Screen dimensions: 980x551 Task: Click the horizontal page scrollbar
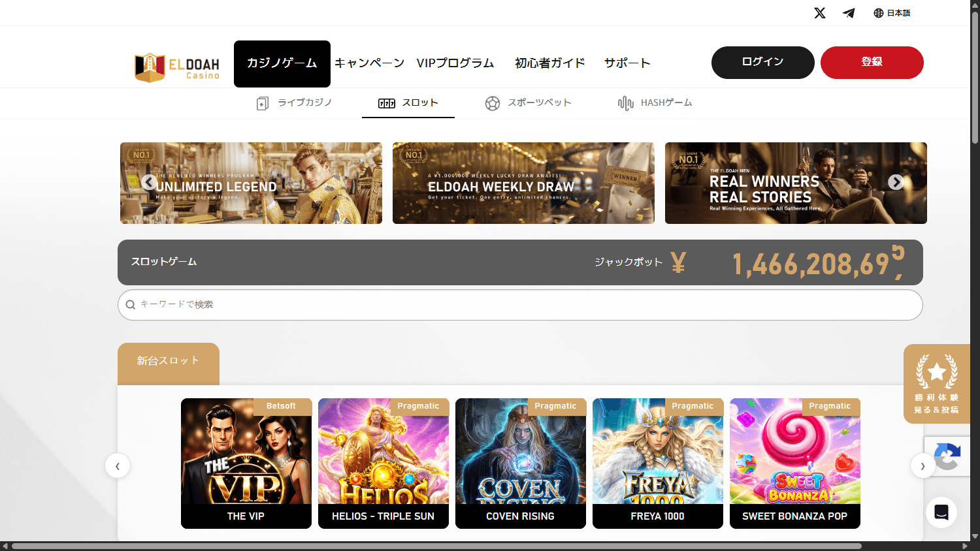click(436, 546)
